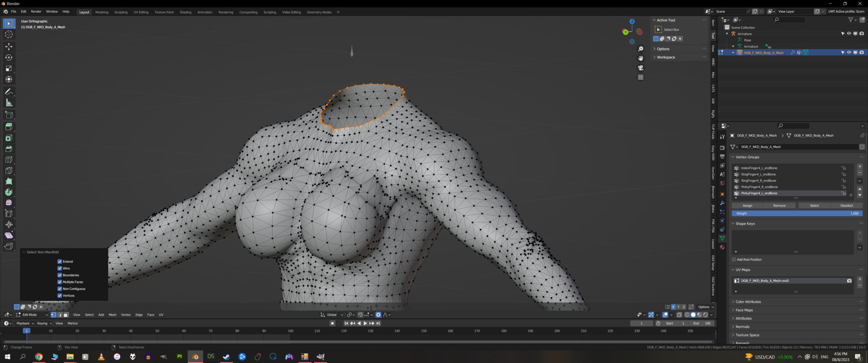Adjust the Weight slider

click(797, 213)
